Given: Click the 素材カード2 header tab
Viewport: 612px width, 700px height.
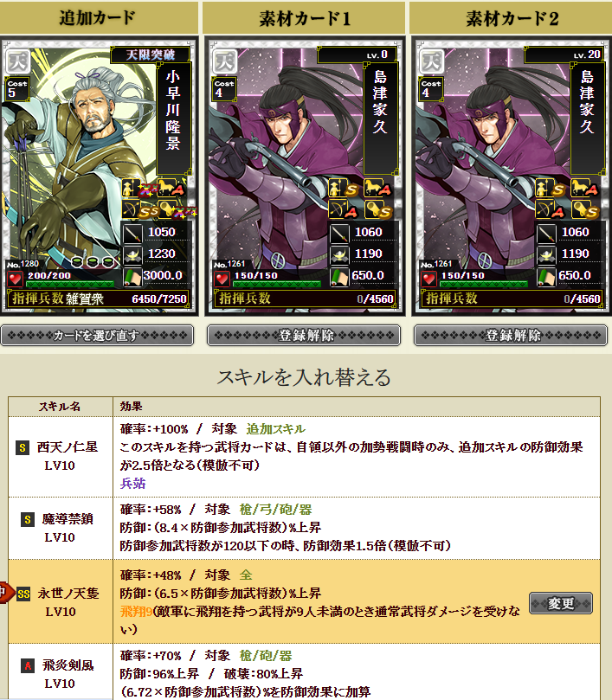Looking at the screenshot, I should click(x=512, y=18).
